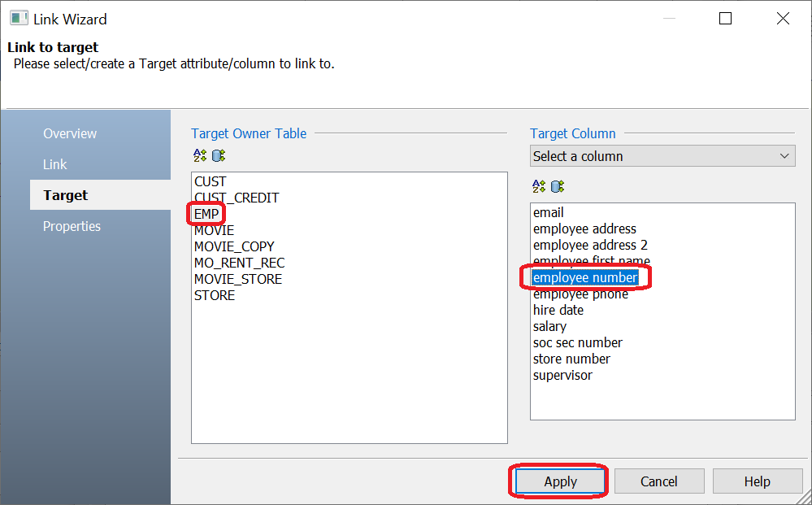Select the CUST_CREDIT table
The image size is (812, 505).
[x=237, y=198]
